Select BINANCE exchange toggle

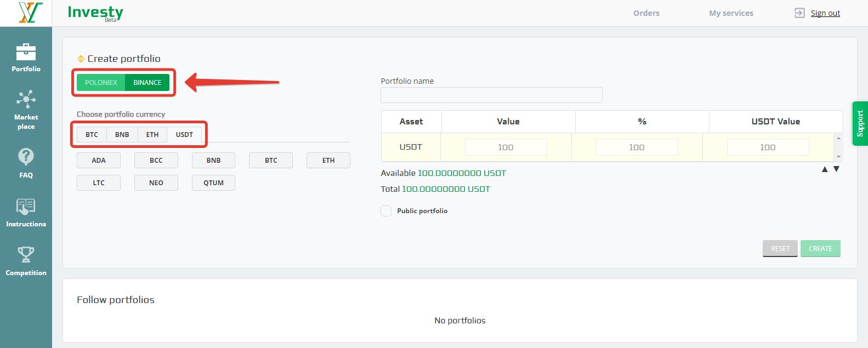tap(147, 82)
